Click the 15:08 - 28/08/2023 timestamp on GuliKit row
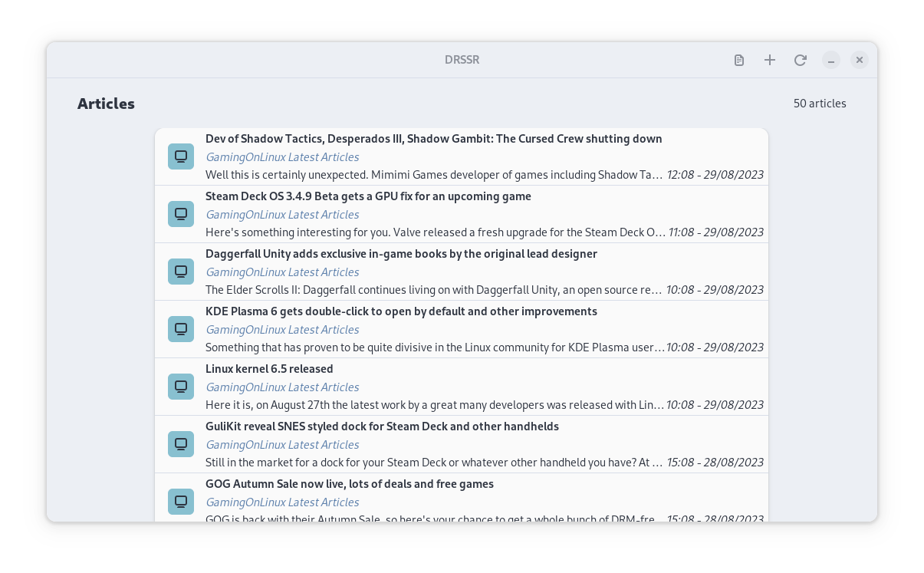The image size is (924, 573). tap(715, 463)
